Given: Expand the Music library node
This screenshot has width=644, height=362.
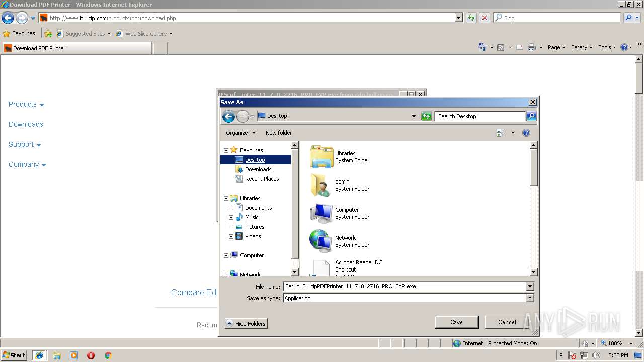Looking at the screenshot, I should pos(231,217).
